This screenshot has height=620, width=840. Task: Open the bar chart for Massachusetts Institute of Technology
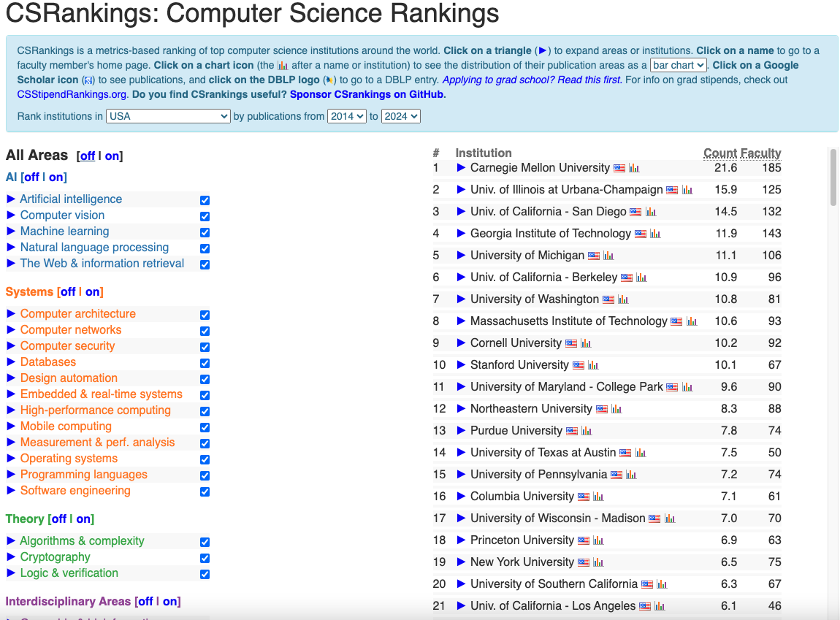point(690,322)
